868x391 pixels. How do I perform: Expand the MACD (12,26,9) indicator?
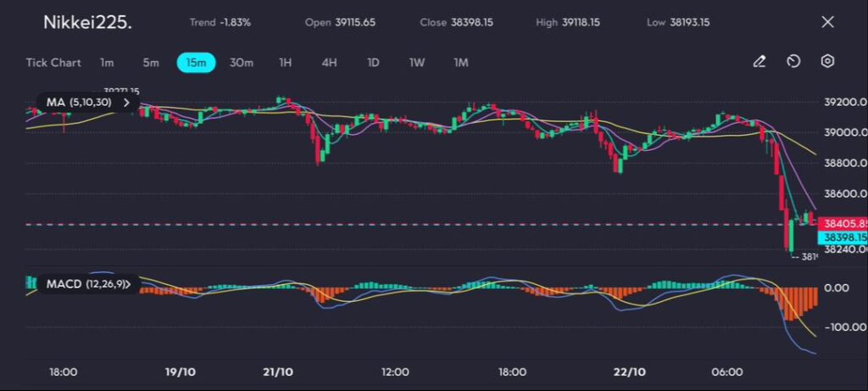coord(128,284)
